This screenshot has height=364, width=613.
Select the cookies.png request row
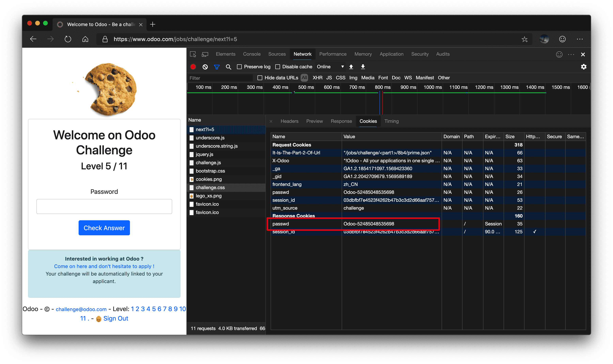tap(226, 179)
